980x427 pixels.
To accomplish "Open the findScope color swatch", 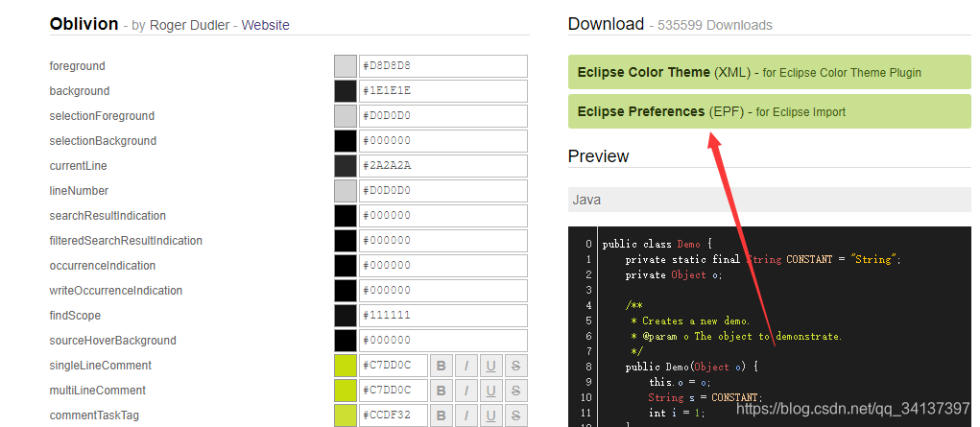I will coord(345,317).
